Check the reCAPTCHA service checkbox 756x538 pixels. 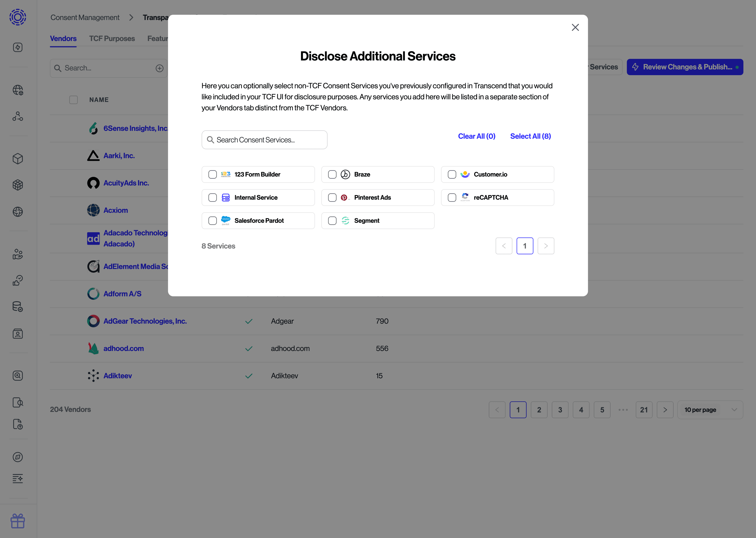point(452,197)
